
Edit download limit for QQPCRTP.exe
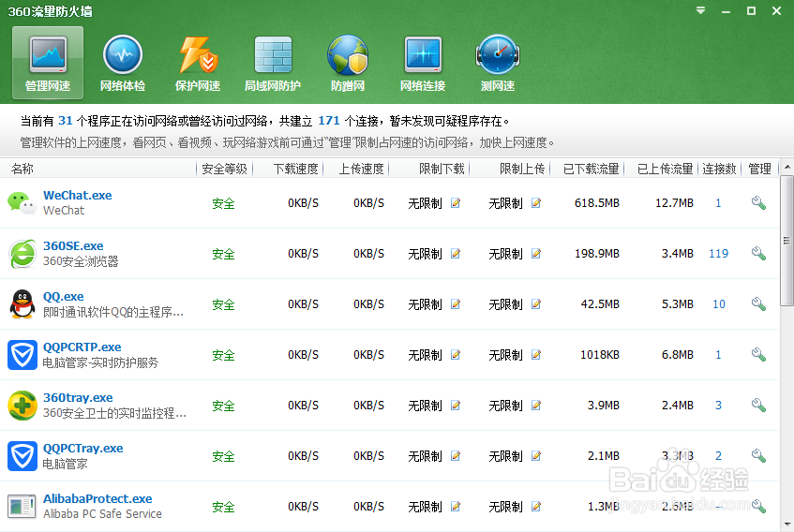[x=456, y=354]
